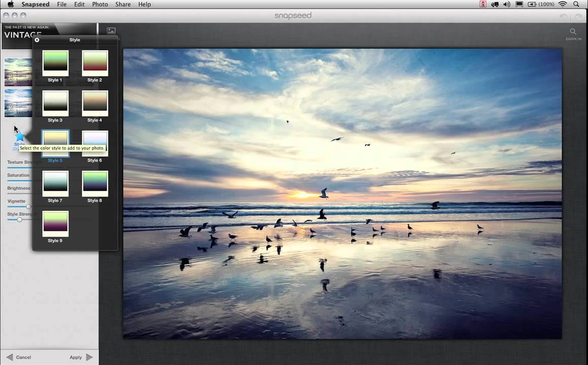Adjust the Vignette slider handle
Viewport: 588px width, 365px height.
28,207
